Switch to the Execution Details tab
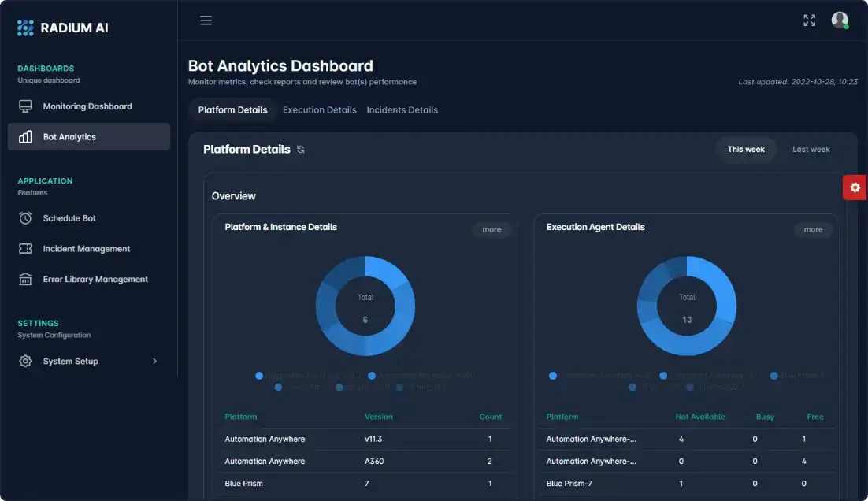This screenshot has height=501, width=868. [319, 110]
